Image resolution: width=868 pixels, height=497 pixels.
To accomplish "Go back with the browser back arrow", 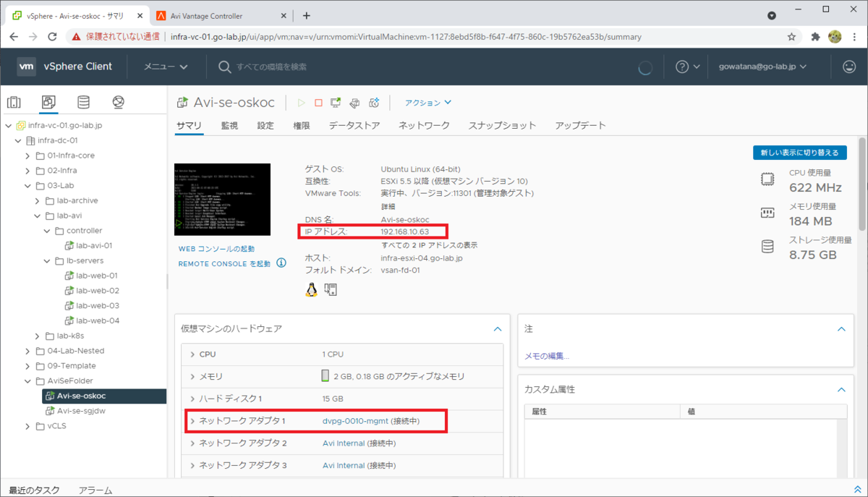I will click(x=14, y=36).
